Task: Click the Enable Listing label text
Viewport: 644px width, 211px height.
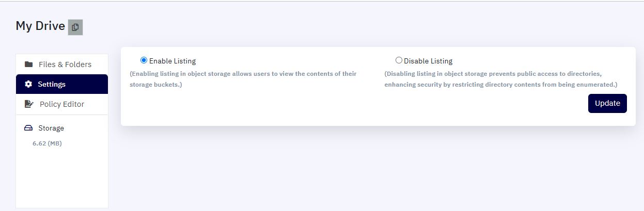Action: point(172,61)
